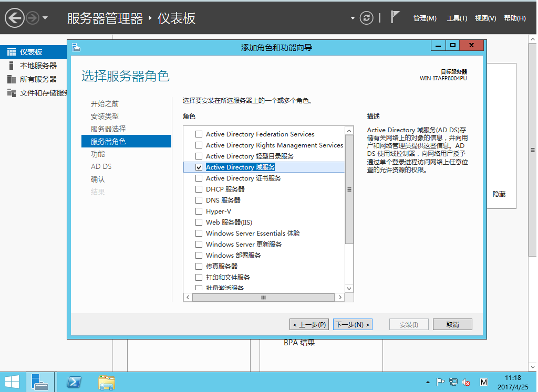Check the 传真服务器 role
Image resolution: width=538 pixels, height=392 pixels.
(x=199, y=266)
